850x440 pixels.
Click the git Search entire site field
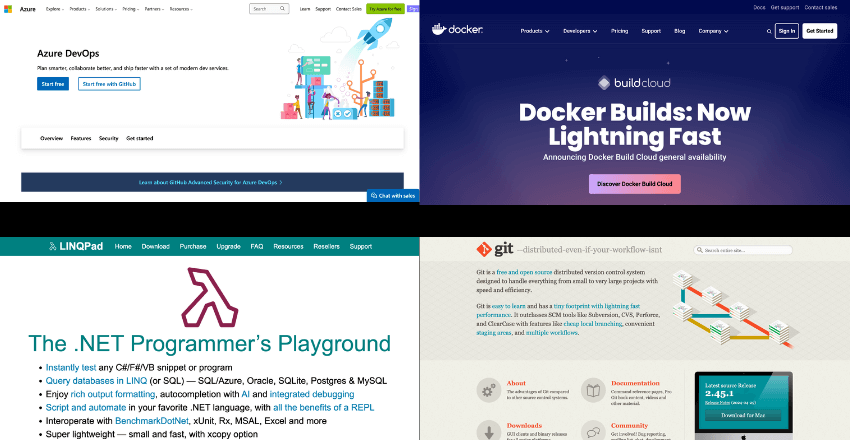coord(743,250)
